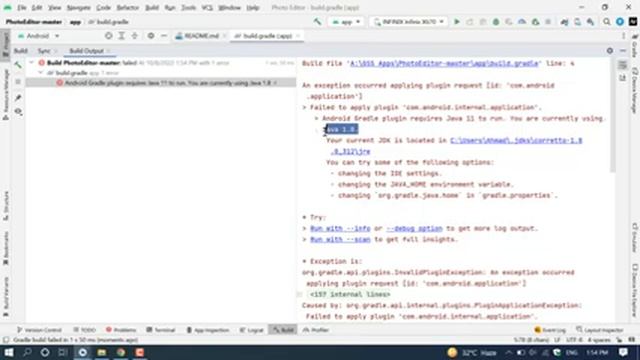Click the Select Opened File target icon
The width and height of the screenshot is (640, 360).
click(x=108, y=36)
